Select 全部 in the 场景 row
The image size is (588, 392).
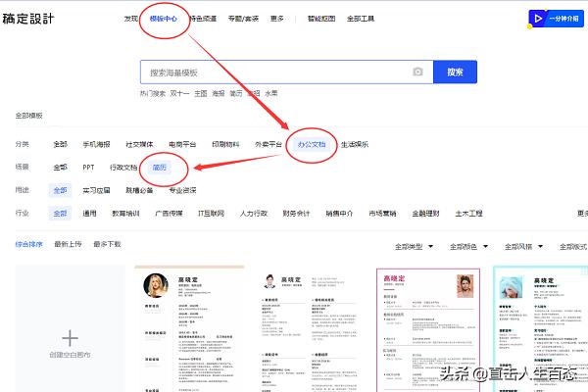coord(60,168)
